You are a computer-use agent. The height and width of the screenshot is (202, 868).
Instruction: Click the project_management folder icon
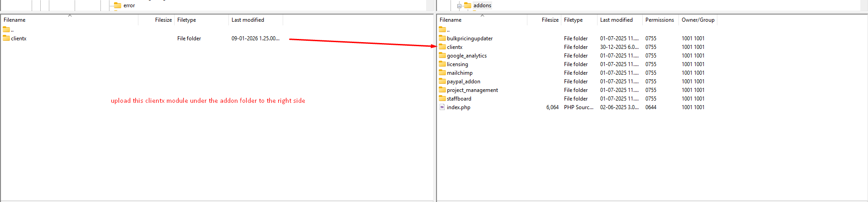(x=442, y=90)
